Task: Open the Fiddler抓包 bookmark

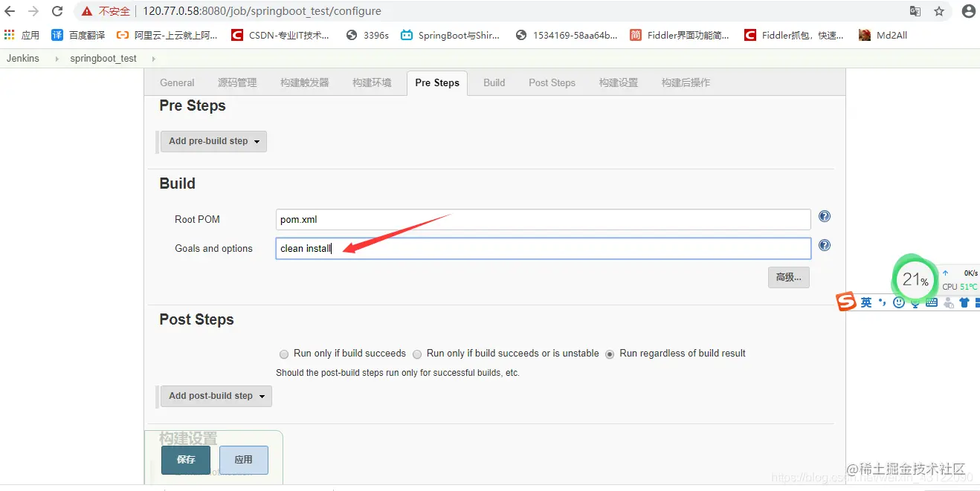Action: pyautogui.click(x=794, y=35)
